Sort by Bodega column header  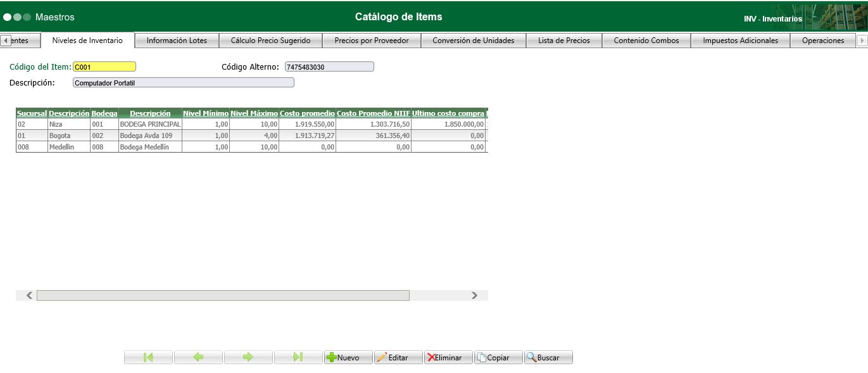[x=104, y=113]
